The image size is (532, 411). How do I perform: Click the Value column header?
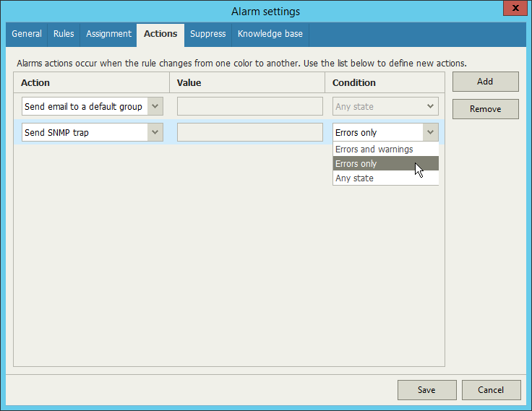click(x=247, y=83)
